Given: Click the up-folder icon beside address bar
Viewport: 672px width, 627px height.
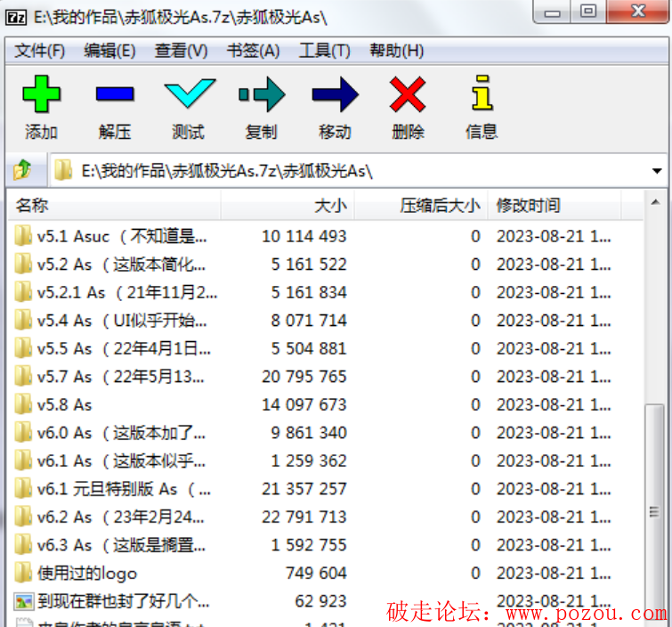Looking at the screenshot, I should click(x=23, y=170).
